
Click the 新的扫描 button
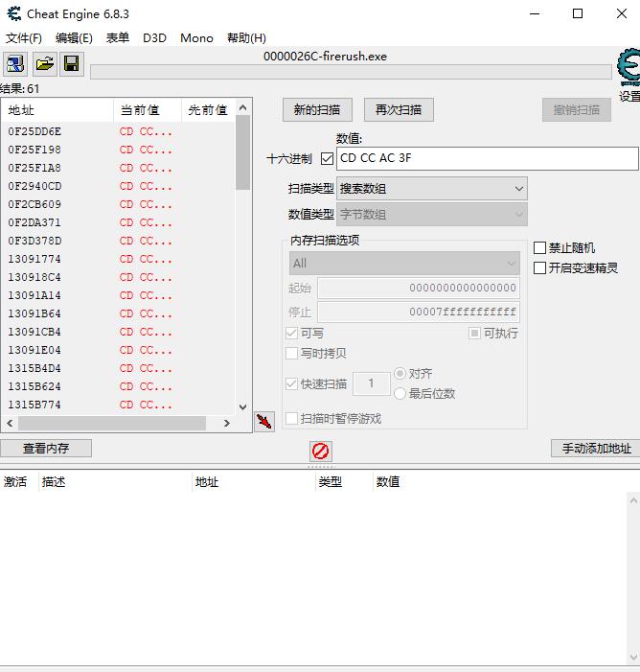317,110
